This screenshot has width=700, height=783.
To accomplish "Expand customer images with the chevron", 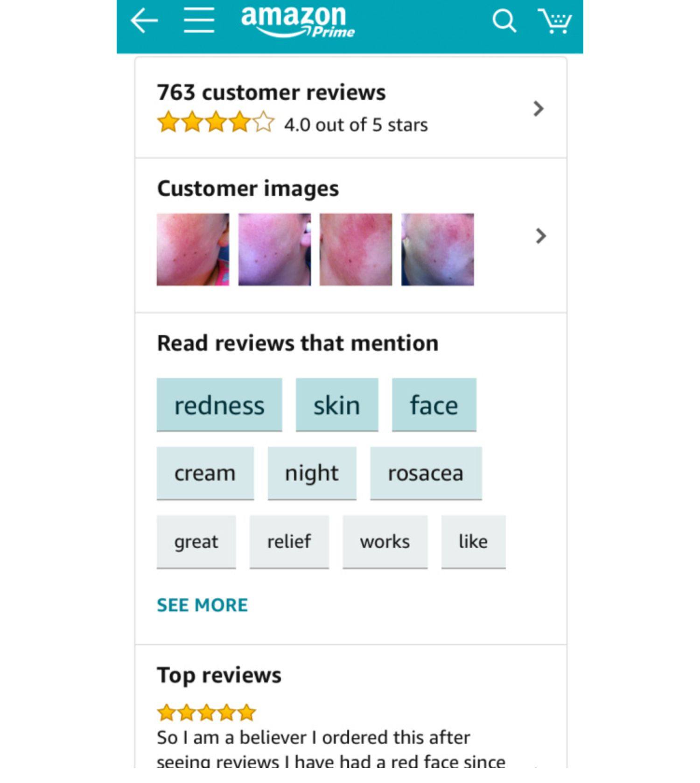I will point(540,236).
